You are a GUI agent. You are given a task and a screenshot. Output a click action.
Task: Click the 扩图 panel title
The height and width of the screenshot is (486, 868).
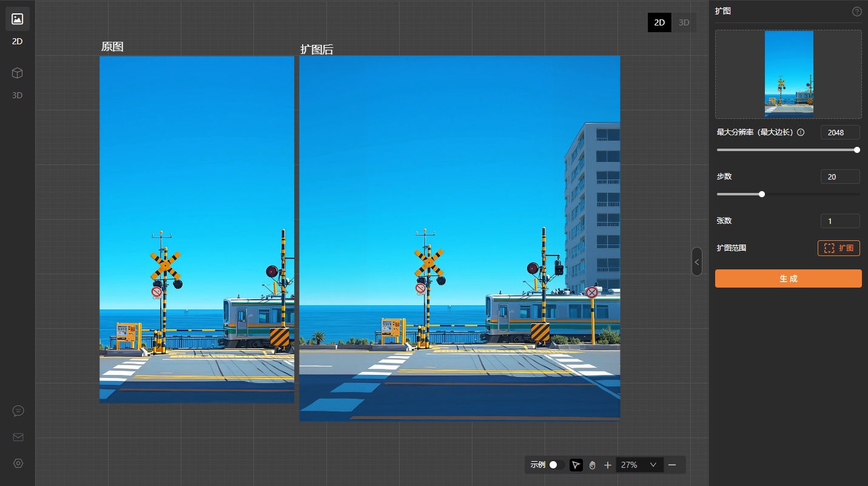(x=722, y=11)
